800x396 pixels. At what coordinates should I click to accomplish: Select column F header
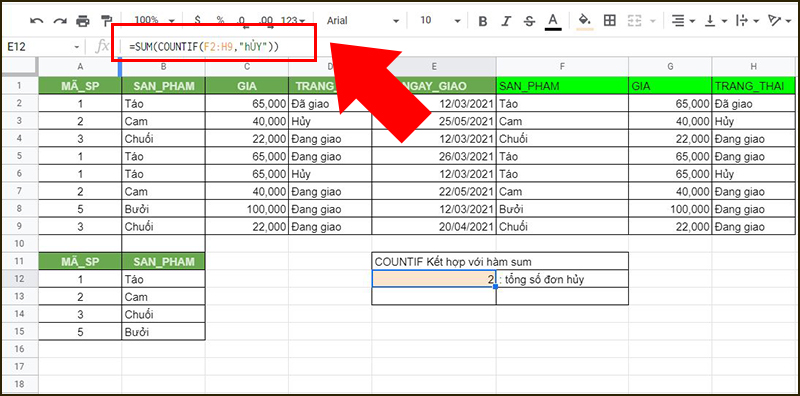point(562,66)
